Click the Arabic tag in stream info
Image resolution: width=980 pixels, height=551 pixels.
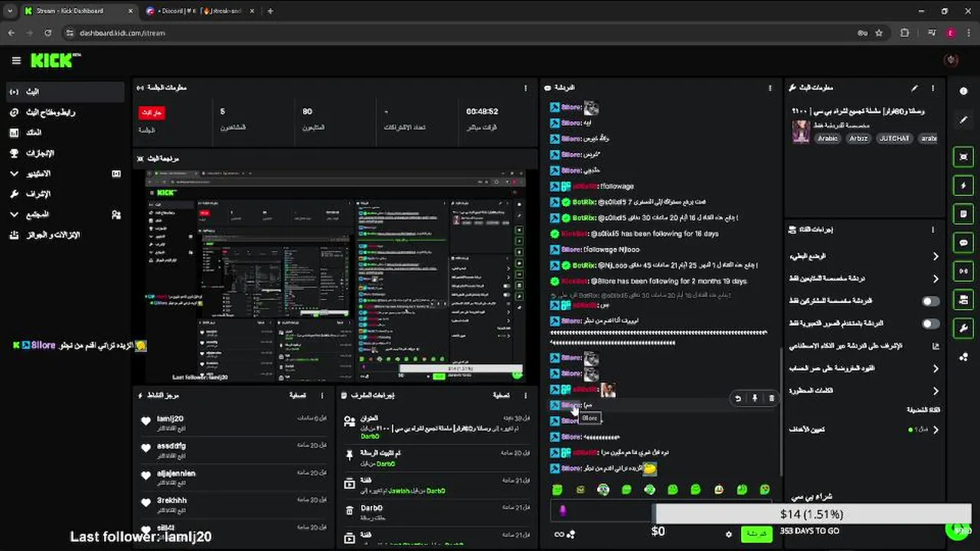coord(828,139)
